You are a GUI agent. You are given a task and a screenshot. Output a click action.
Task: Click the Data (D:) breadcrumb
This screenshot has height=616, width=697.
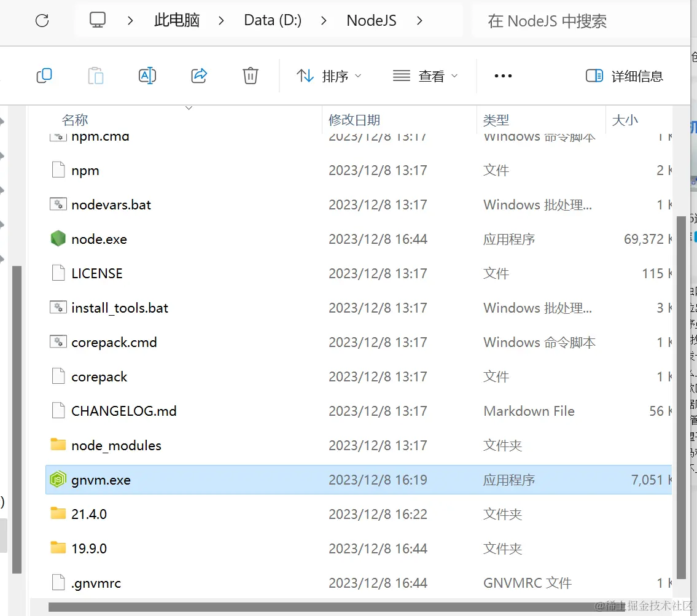point(273,20)
